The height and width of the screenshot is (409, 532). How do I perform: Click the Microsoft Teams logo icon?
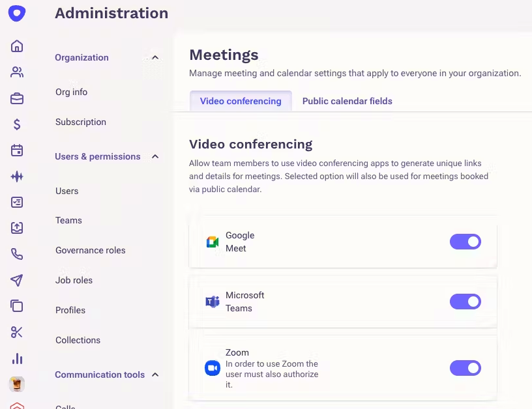(213, 302)
